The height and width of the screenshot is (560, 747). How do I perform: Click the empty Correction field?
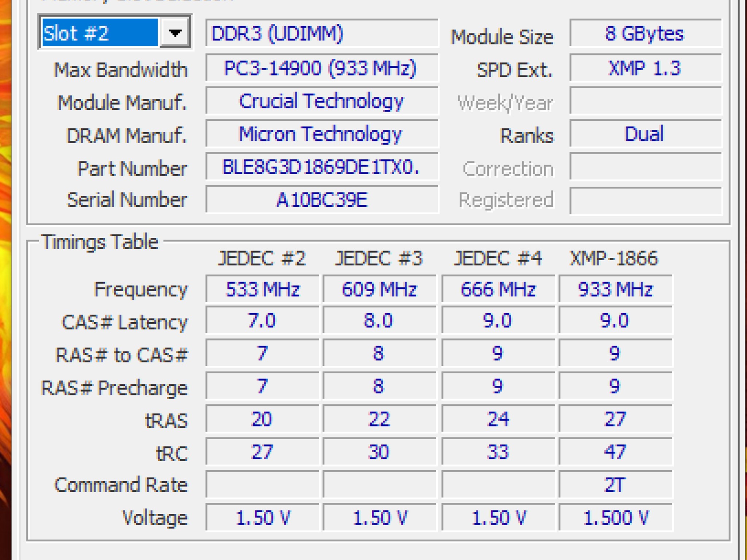click(645, 167)
